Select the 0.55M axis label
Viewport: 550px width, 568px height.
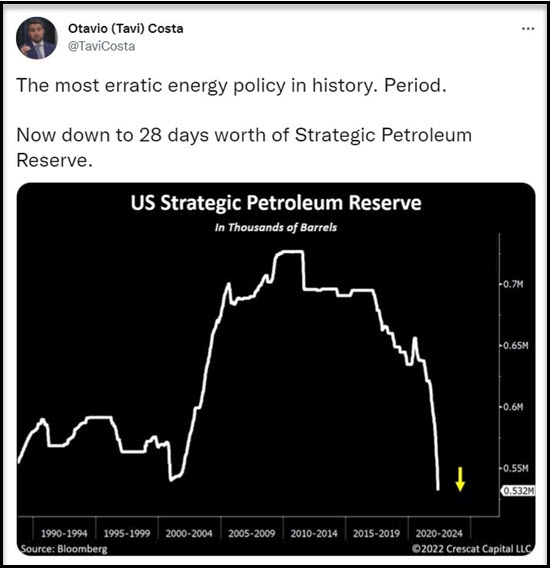tap(516, 468)
